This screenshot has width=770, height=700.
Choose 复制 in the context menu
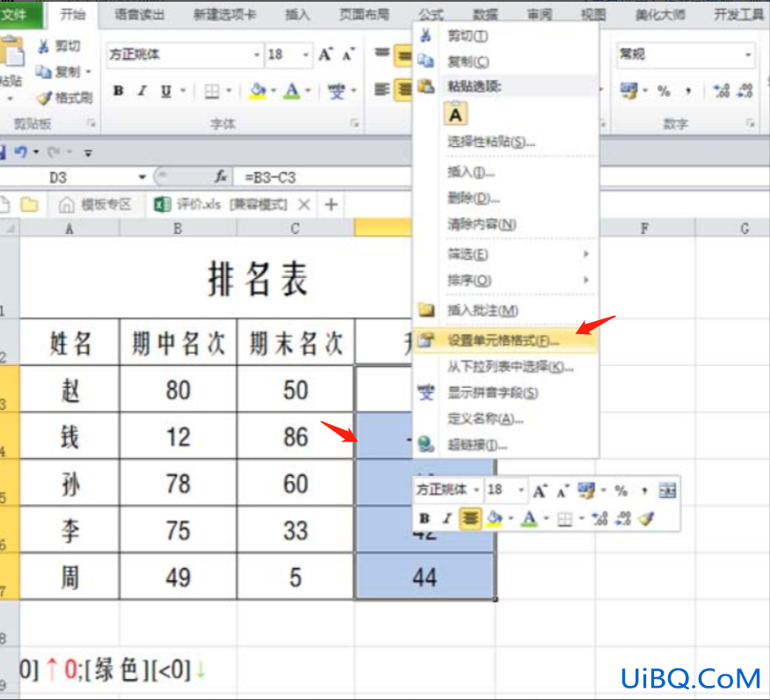click(x=505, y=62)
